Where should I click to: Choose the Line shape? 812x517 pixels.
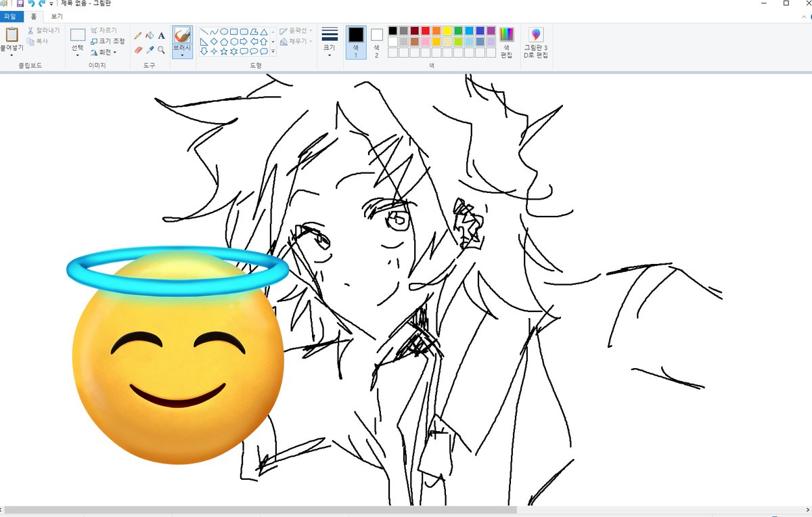[204, 32]
